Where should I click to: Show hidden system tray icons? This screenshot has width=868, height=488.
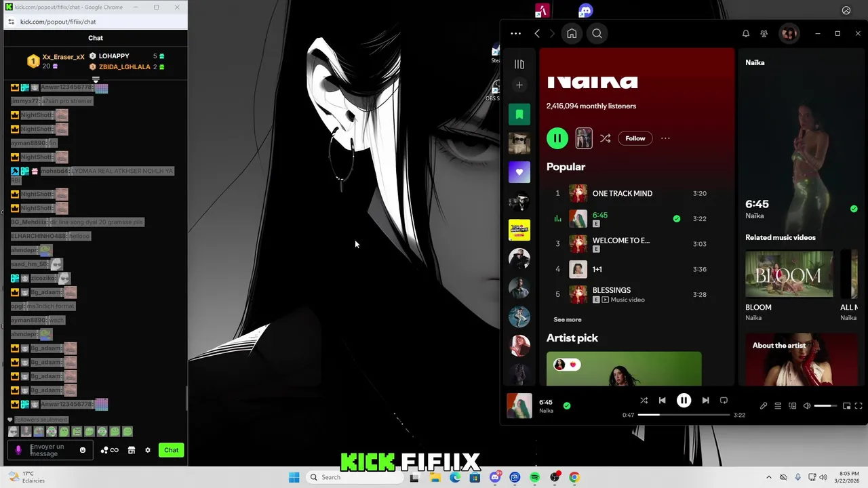tap(768, 477)
